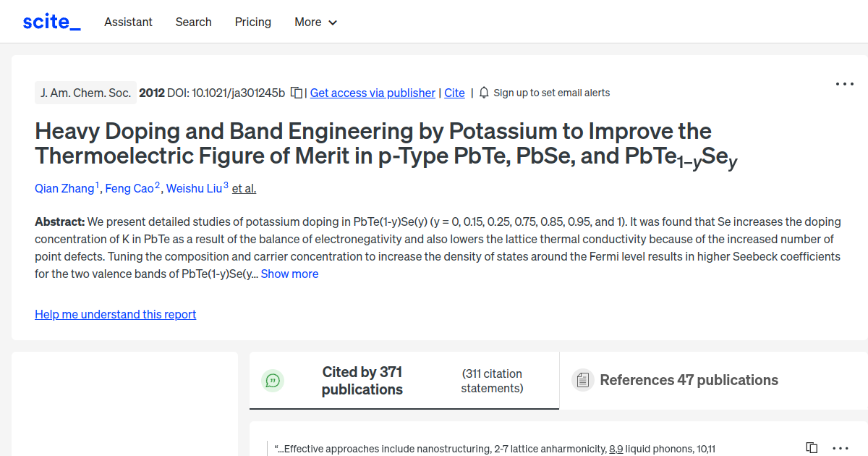Click the email alerts bell icon

(x=484, y=93)
